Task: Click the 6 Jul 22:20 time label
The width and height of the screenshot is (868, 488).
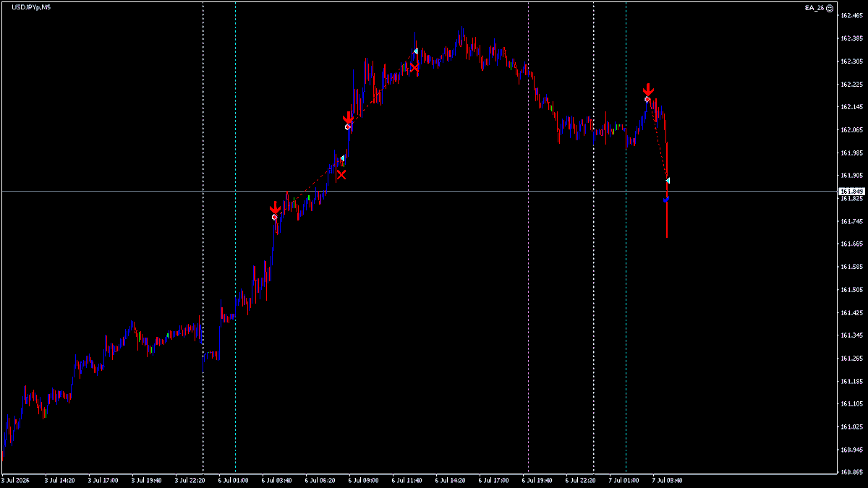Action: (x=581, y=479)
